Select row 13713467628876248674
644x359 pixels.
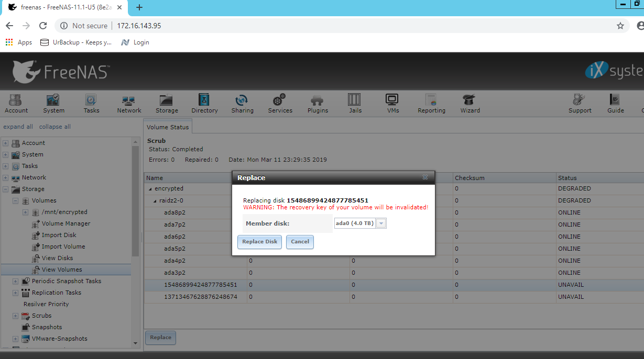394,297
